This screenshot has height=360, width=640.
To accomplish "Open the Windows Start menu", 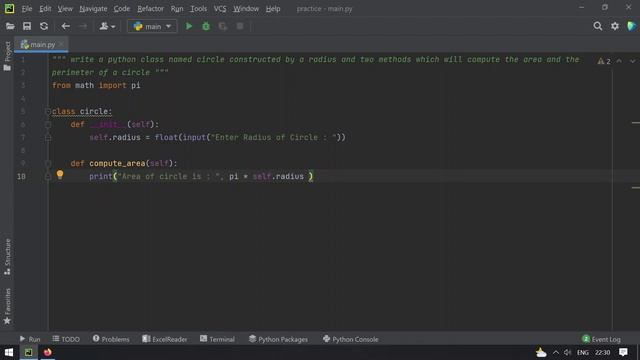I will [x=9, y=352].
